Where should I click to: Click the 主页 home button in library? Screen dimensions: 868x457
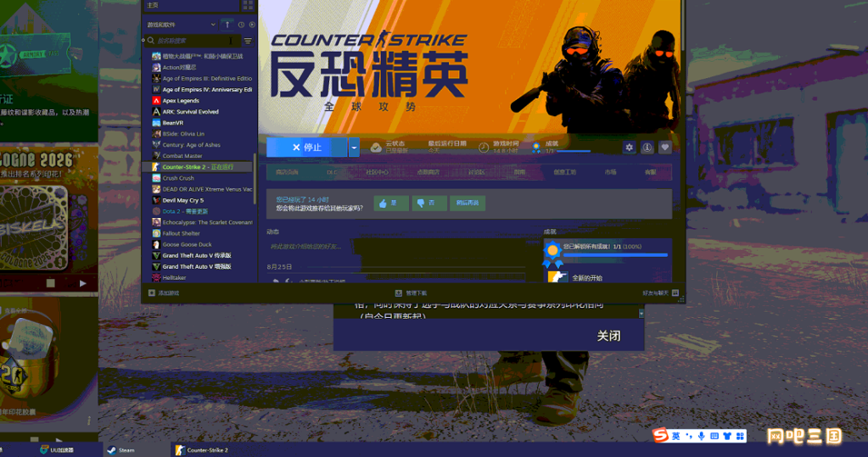192,5
